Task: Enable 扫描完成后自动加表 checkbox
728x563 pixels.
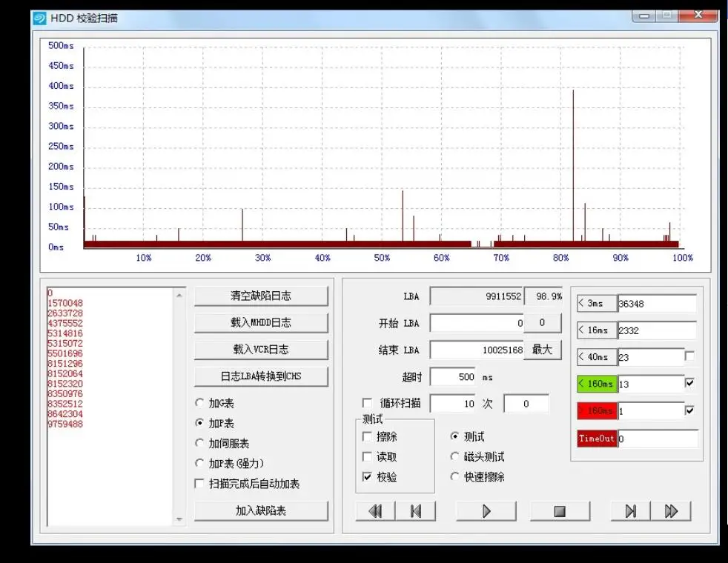Action: point(199,484)
